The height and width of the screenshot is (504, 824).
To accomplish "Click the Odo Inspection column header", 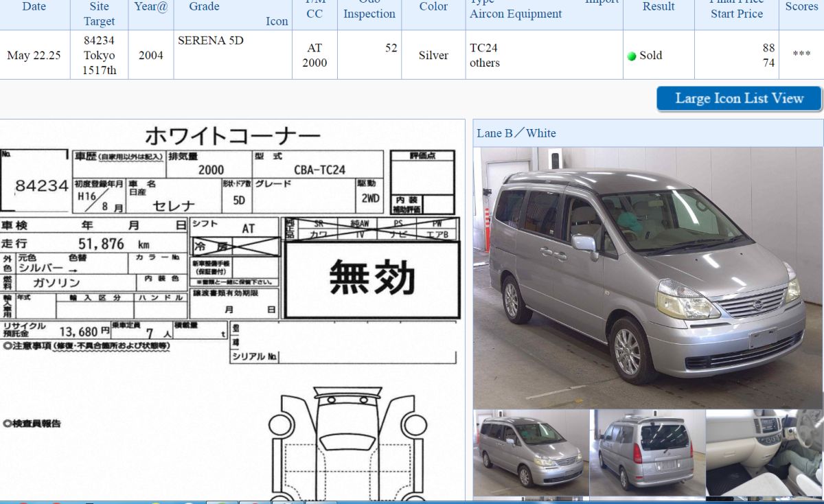I will click(x=369, y=8).
